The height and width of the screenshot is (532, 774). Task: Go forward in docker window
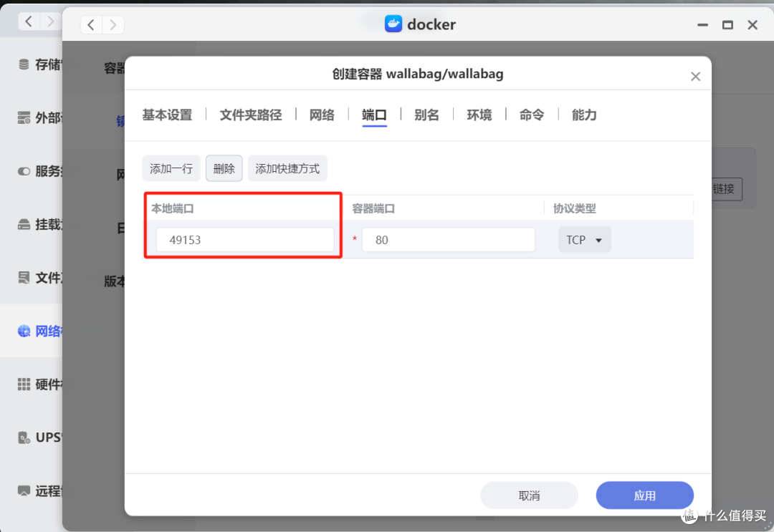point(113,24)
